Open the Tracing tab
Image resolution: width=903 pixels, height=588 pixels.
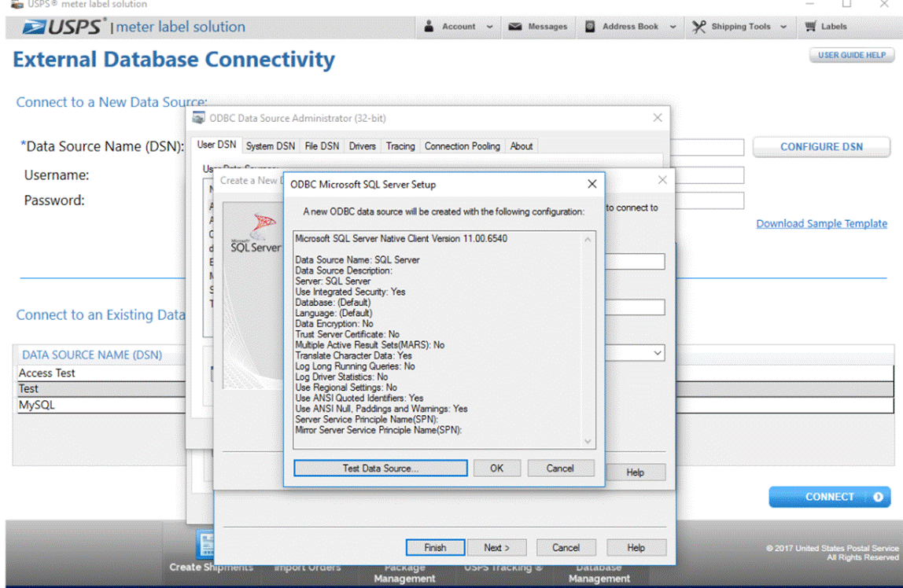[400, 146]
